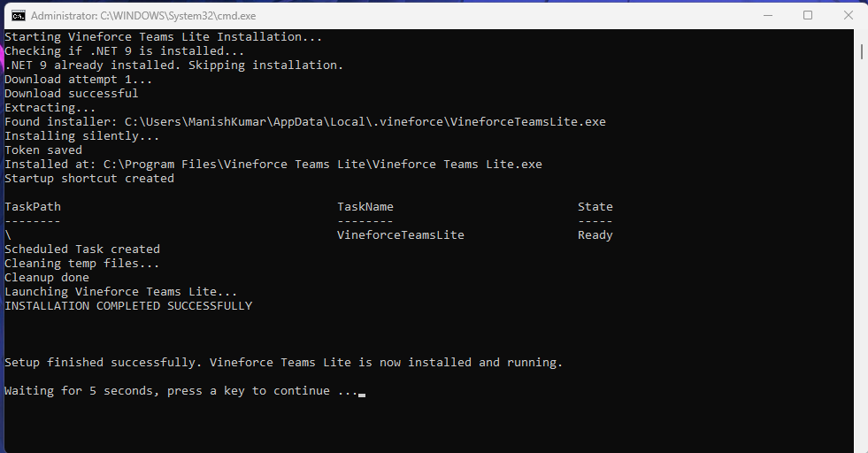This screenshot has width=868, height=453.
Task: Click the 'TaskName' column header
Action: [365, 206]
